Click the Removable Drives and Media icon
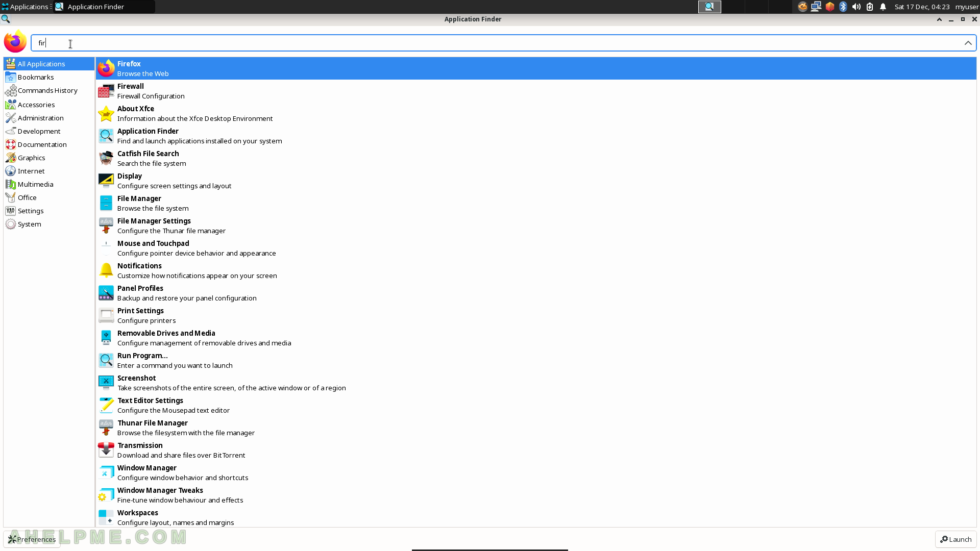980x551 pixels. (106, 338)
